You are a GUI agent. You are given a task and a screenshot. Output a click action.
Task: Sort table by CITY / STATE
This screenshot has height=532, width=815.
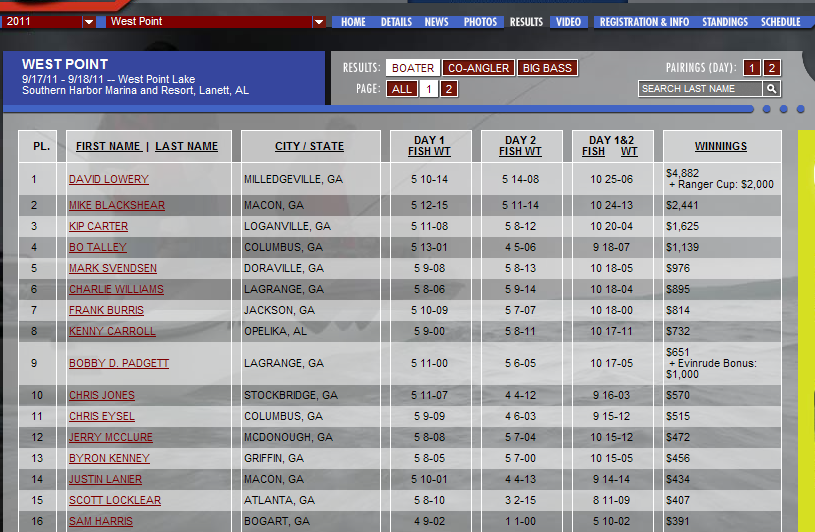click(309, 146)
